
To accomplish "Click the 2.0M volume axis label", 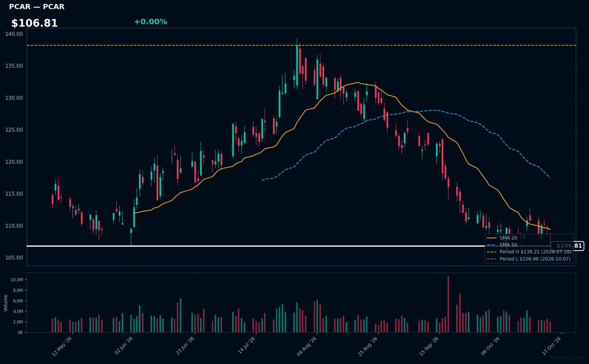I will [x=18, y=322].
